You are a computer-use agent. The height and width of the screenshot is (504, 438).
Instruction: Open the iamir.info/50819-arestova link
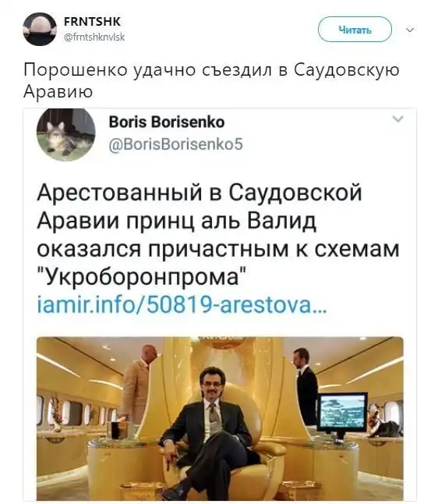[x=182, y=305]
